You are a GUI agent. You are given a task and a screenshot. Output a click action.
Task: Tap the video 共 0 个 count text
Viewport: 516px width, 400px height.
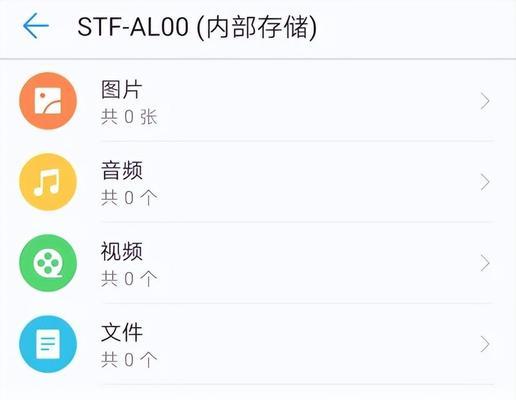(129, 279)
